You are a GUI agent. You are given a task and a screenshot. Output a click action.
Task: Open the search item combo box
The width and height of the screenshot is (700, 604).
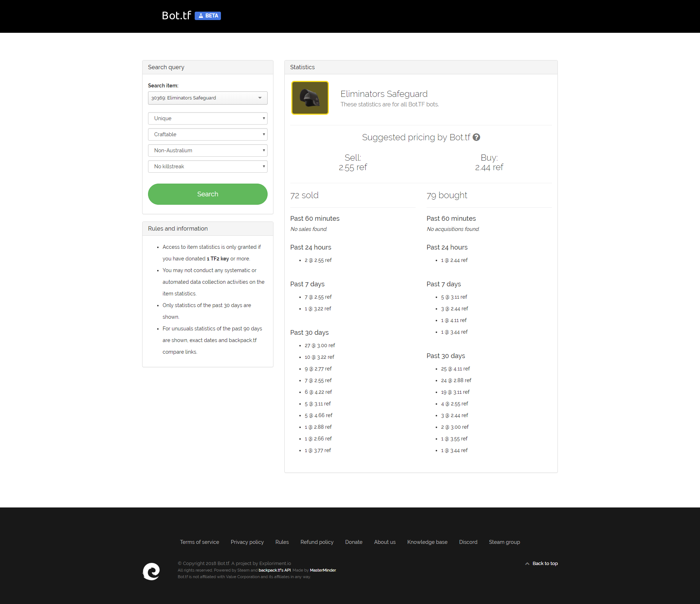207,98
